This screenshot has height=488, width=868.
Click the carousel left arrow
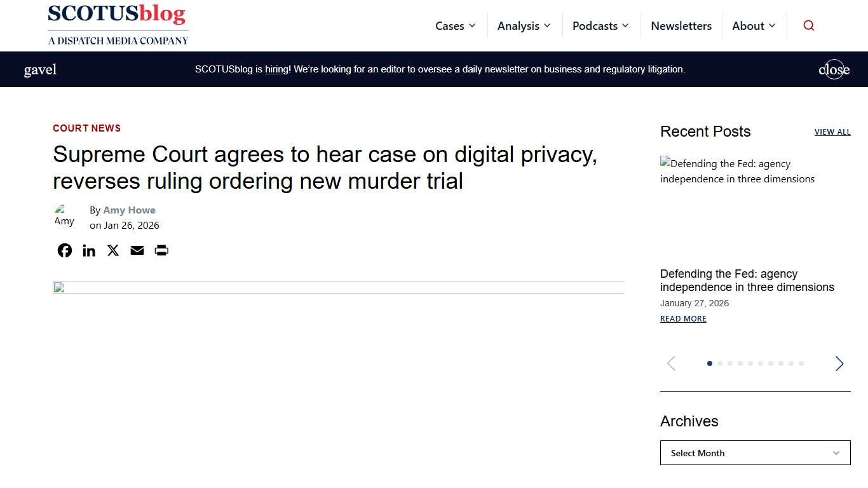pyautogui.click(x=671, y=363)
